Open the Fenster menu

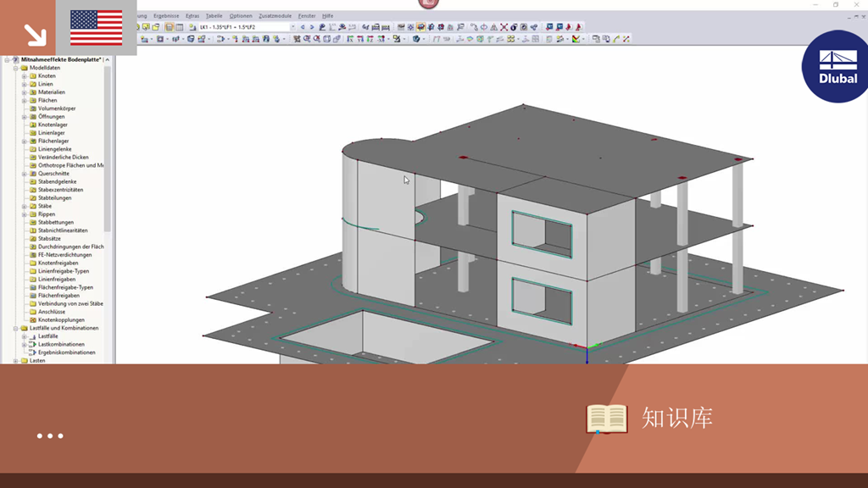(307, 16)
